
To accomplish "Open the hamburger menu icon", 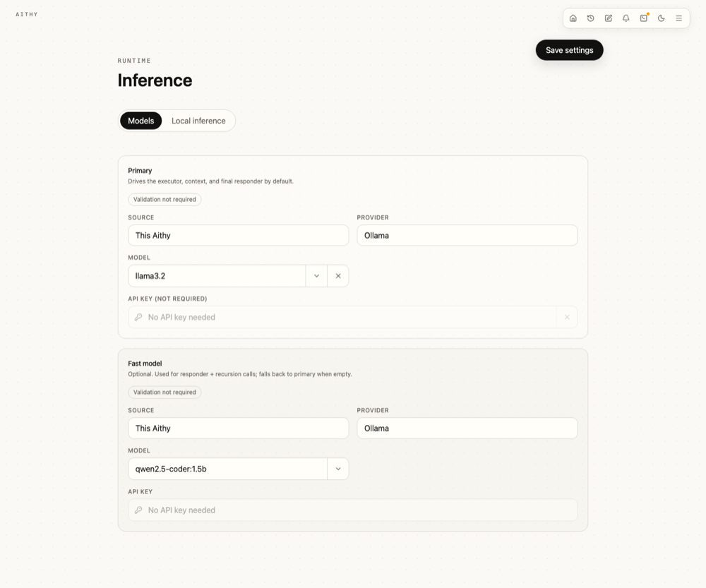I will 678,18.
